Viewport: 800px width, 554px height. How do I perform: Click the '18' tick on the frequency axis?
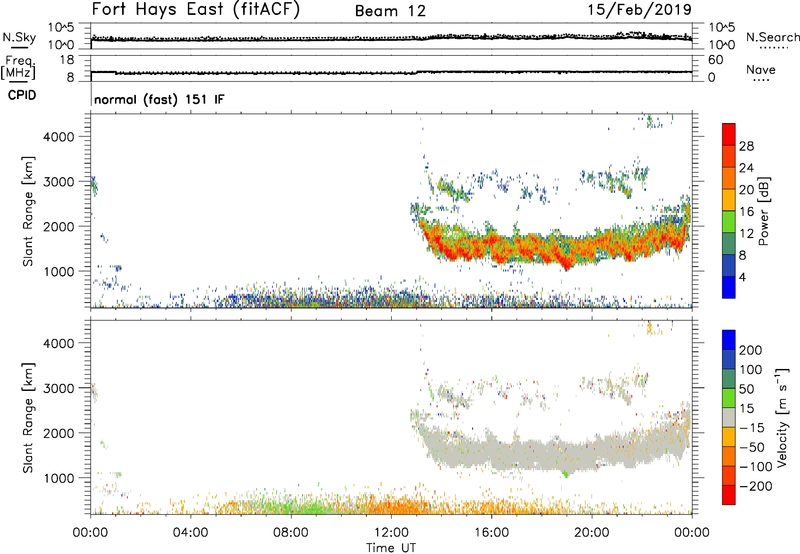pyautogui.click(x=67, y=60)
